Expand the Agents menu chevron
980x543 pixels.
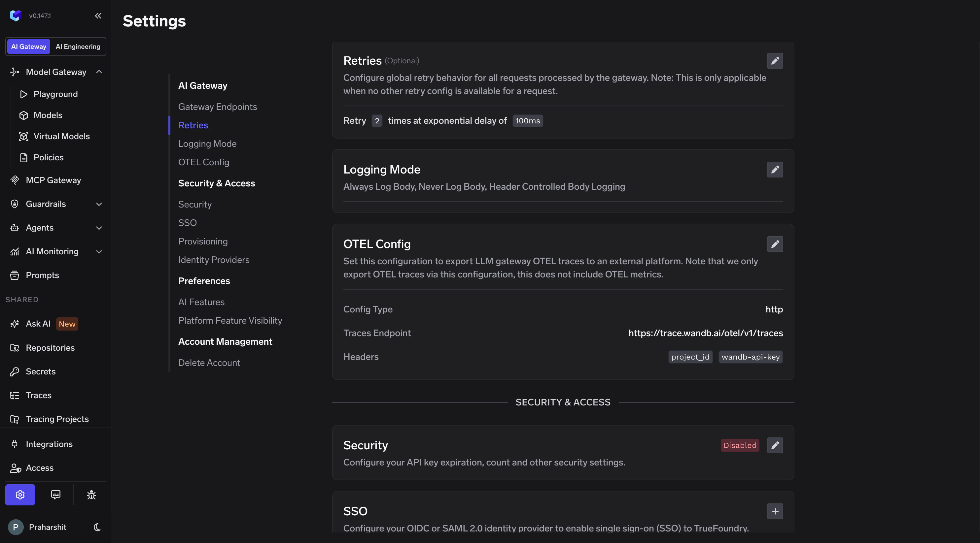click(99, 228)
